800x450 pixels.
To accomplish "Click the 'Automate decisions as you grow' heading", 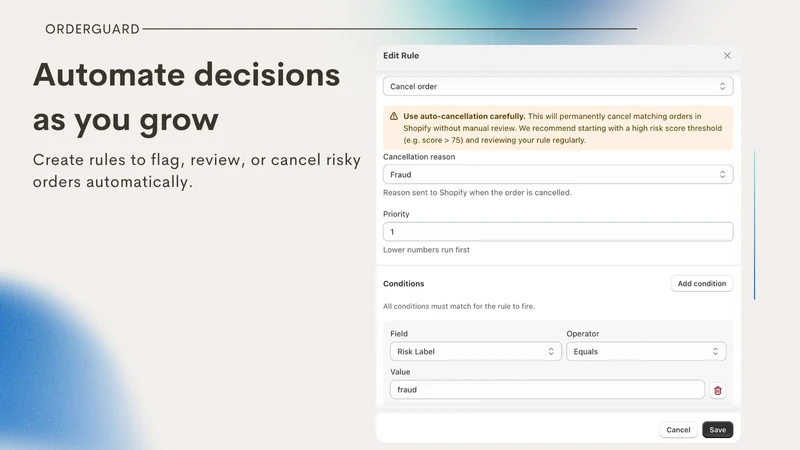I will coord(187,97).
